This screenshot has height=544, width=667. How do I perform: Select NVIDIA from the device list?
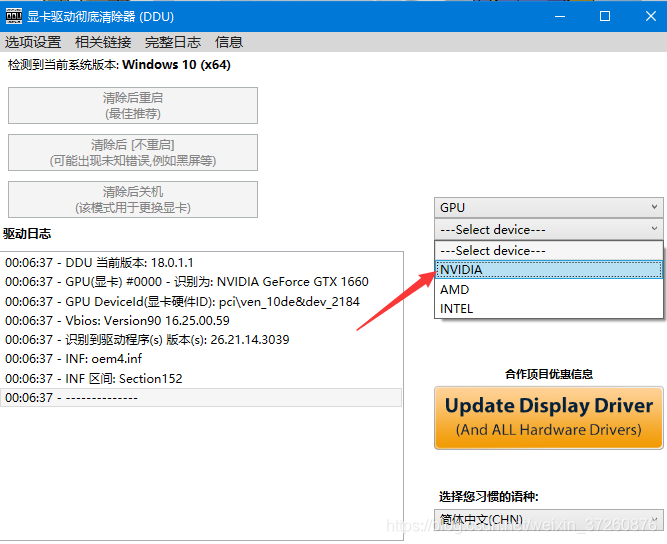point(549,270)
